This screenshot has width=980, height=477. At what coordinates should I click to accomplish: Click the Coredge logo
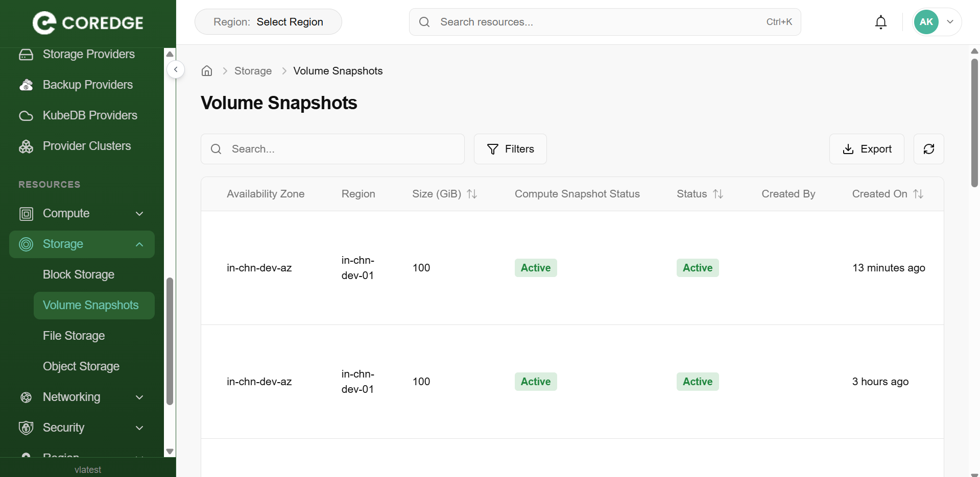[x=88, y=23]
